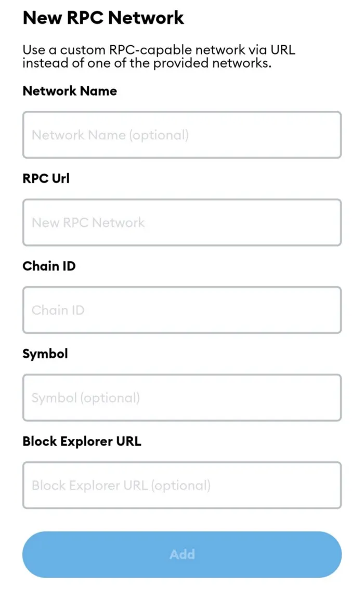The image size is (364, 599).
Task: Click the Block Explorer URL label
Action: coord(82,441)
